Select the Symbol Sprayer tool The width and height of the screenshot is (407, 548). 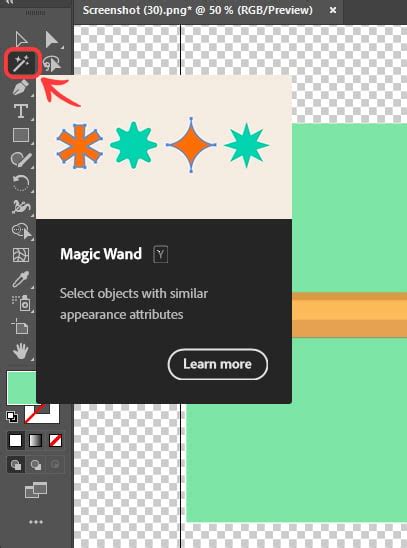click(x=22, y=303)
